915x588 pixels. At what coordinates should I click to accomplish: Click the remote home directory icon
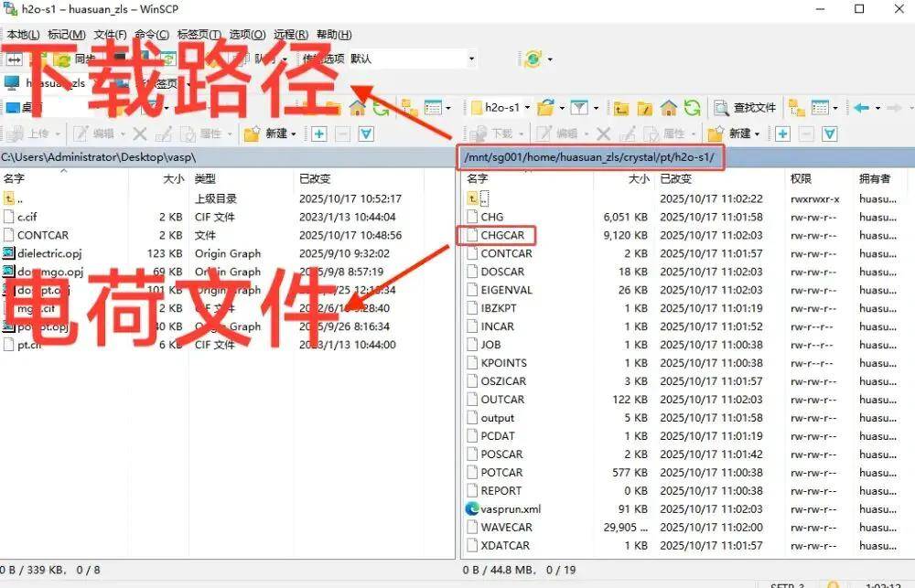pyautogui.click(x=669, y=108)
